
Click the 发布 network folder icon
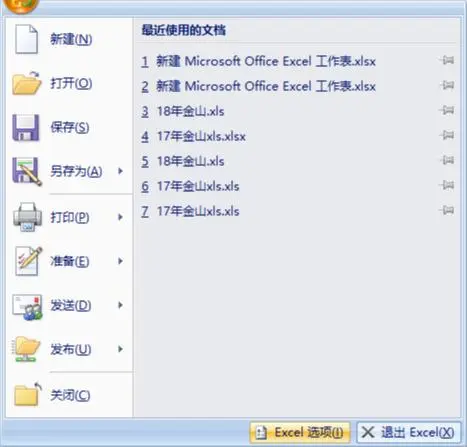26,349
